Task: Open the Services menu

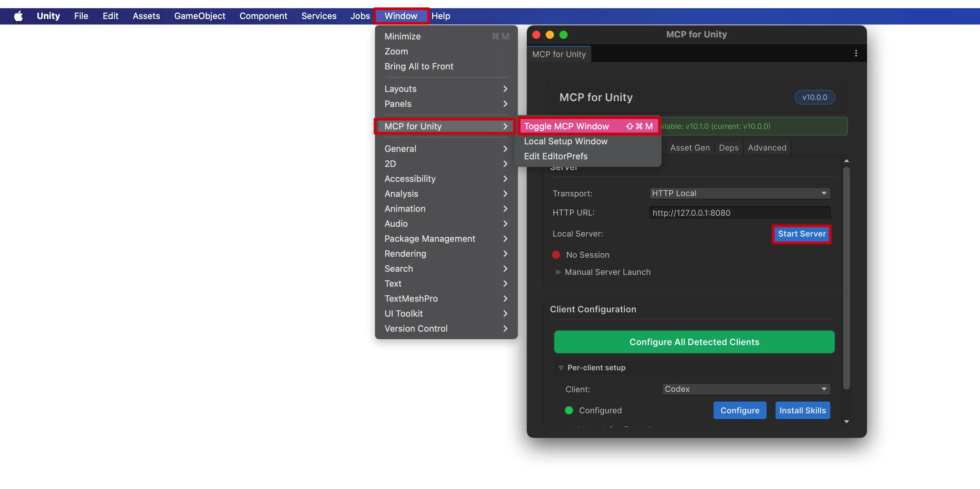Action: click(319, 16)
